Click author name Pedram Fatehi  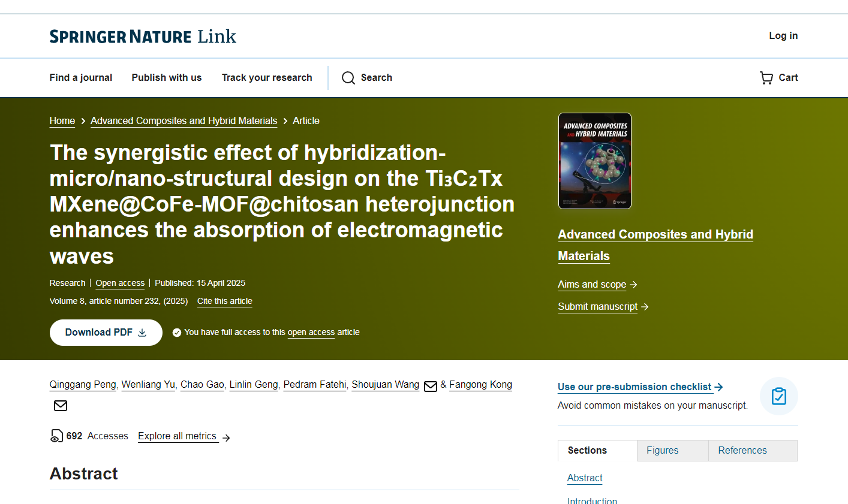tap(315, 385)
